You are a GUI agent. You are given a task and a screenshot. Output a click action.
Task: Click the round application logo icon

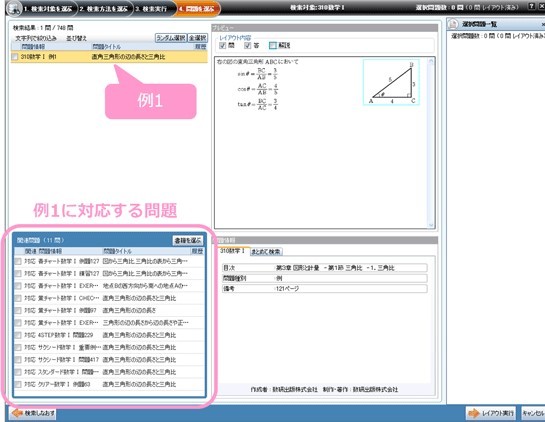[14, 9]
